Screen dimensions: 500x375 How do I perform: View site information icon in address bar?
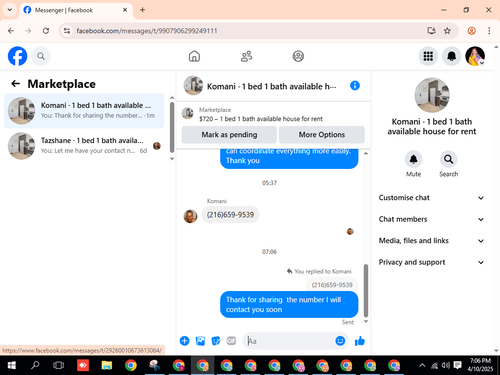tap(67, 31)
